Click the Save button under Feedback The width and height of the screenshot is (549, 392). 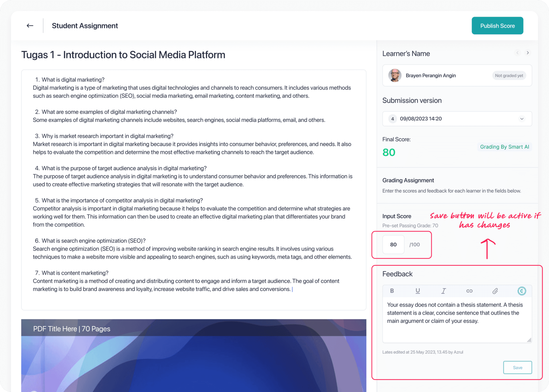tap(517, 367)
